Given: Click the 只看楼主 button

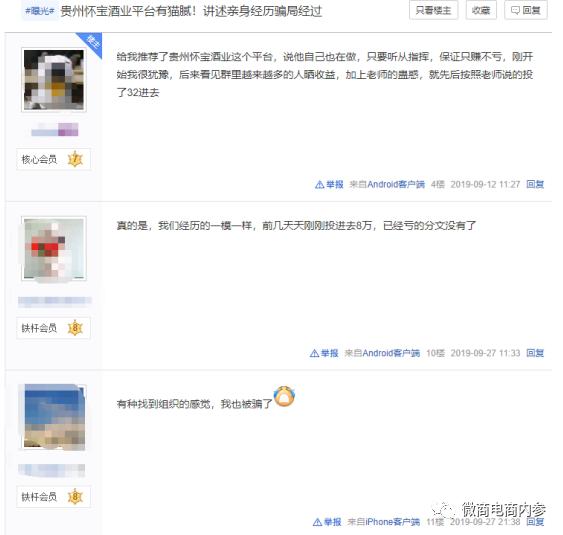Looking at the screenshot, I should (x=433, y=10).
